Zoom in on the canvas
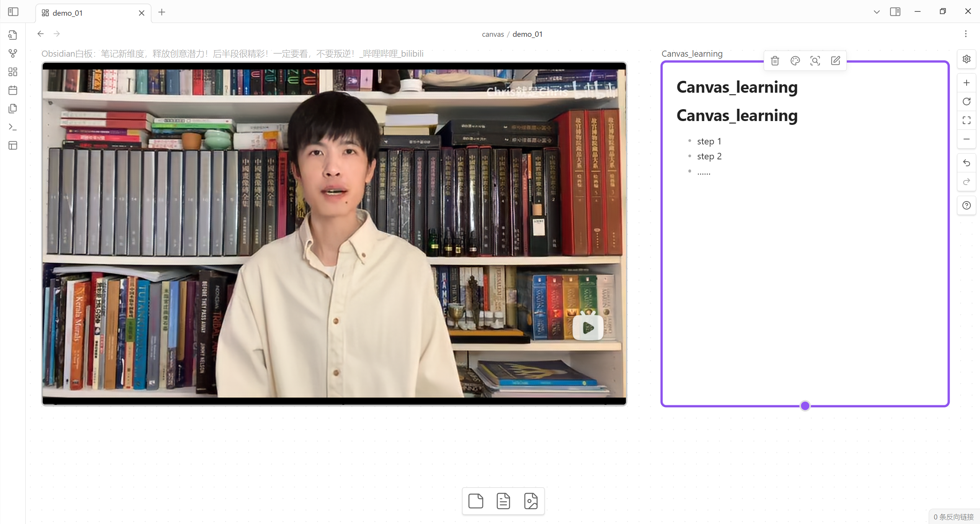 (x=966, y=83)
